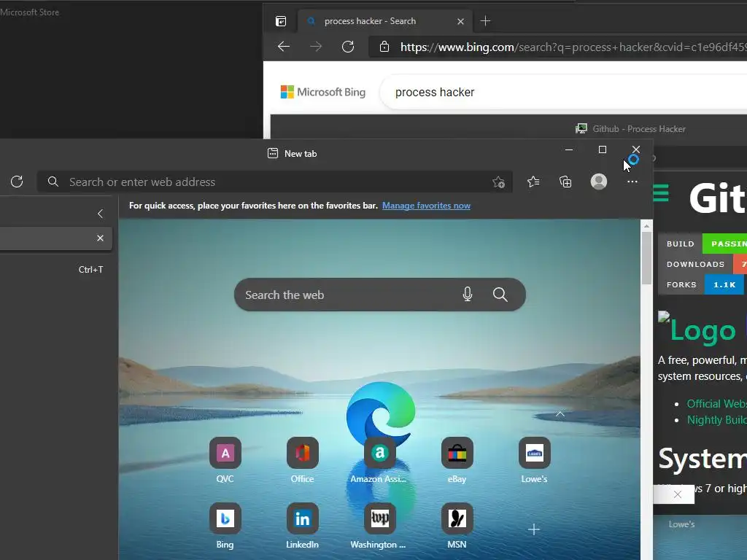Close the tab in vertical tabs pane

coord(100,238)
